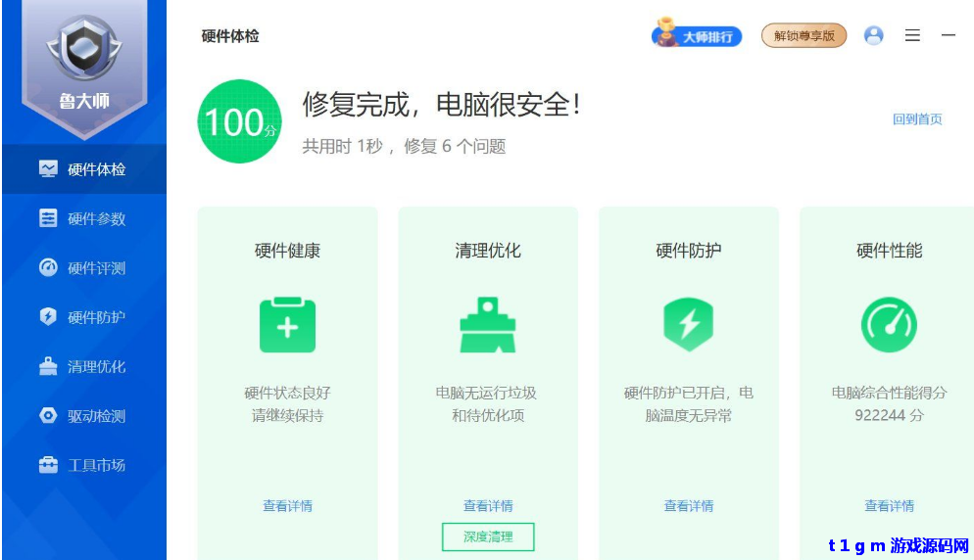
Task: Open 工具市场 from the sidebar
Action: [83, 465]
